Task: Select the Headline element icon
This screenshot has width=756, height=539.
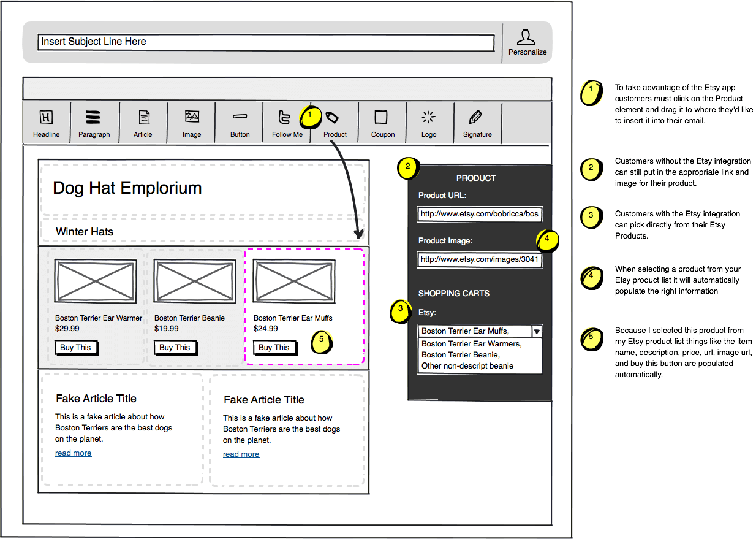Action: pos(46,118)
